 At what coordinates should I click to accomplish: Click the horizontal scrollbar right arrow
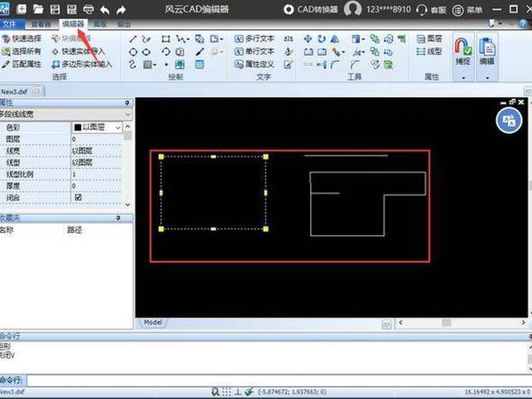click(x=523, y=323)
